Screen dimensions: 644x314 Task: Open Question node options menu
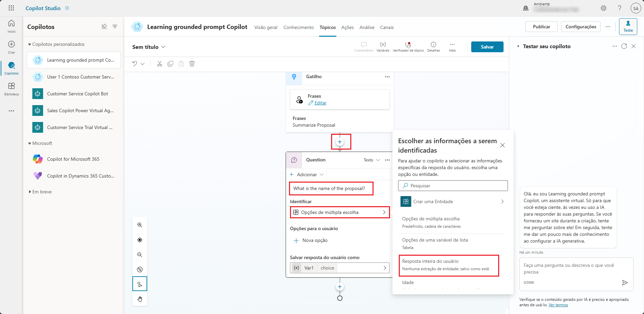click(x=387, y=160)
